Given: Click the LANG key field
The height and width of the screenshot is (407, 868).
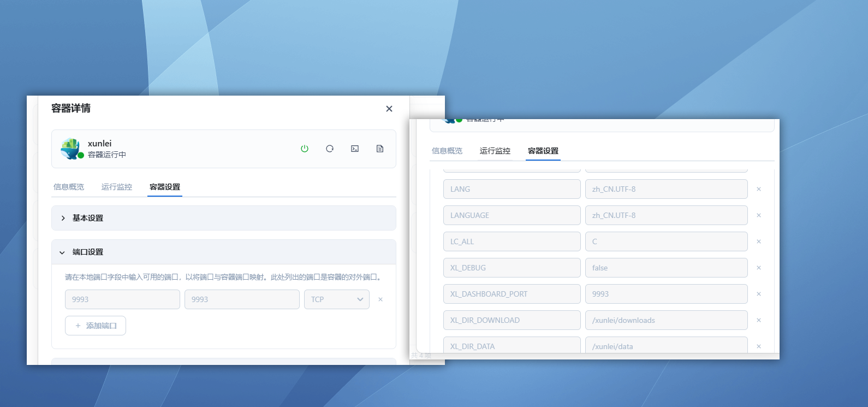Looking at the screenshot, I should 512,189.
